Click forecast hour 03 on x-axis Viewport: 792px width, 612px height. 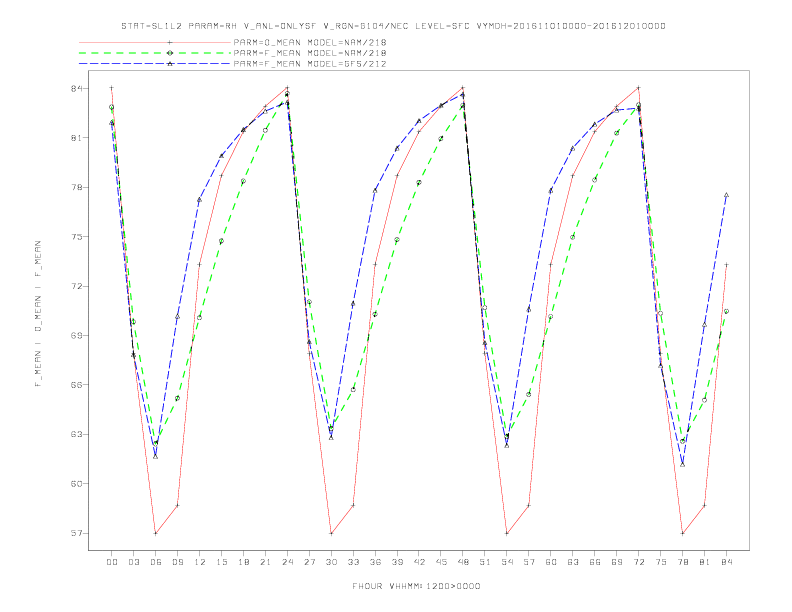134,562
